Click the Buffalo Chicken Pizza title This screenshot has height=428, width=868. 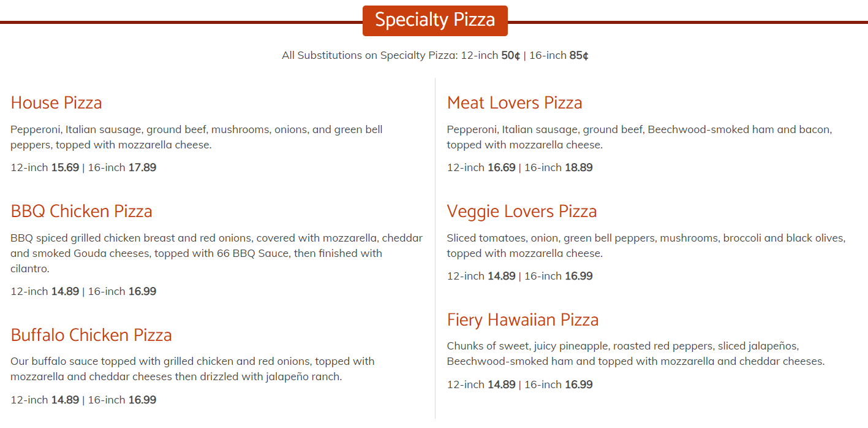click(91, 335)
